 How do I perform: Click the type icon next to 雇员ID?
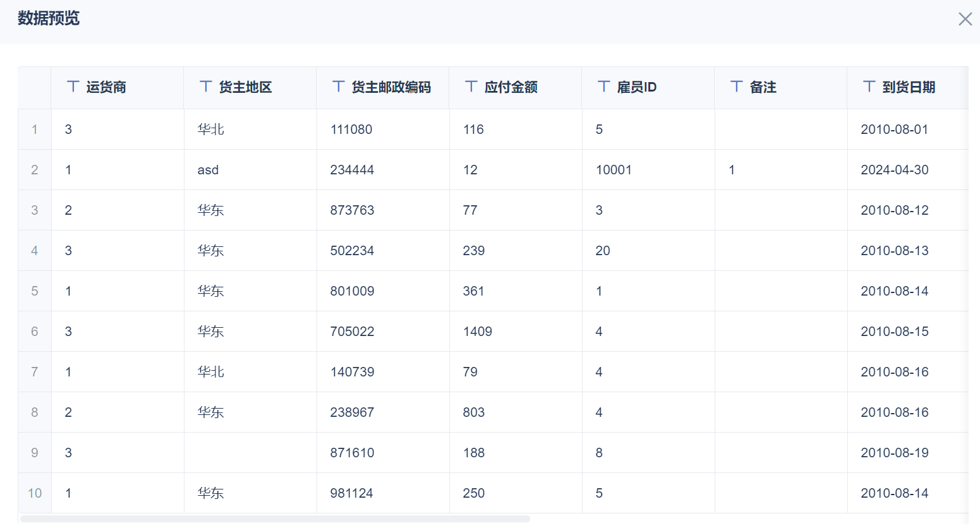(x=604, y=87)
